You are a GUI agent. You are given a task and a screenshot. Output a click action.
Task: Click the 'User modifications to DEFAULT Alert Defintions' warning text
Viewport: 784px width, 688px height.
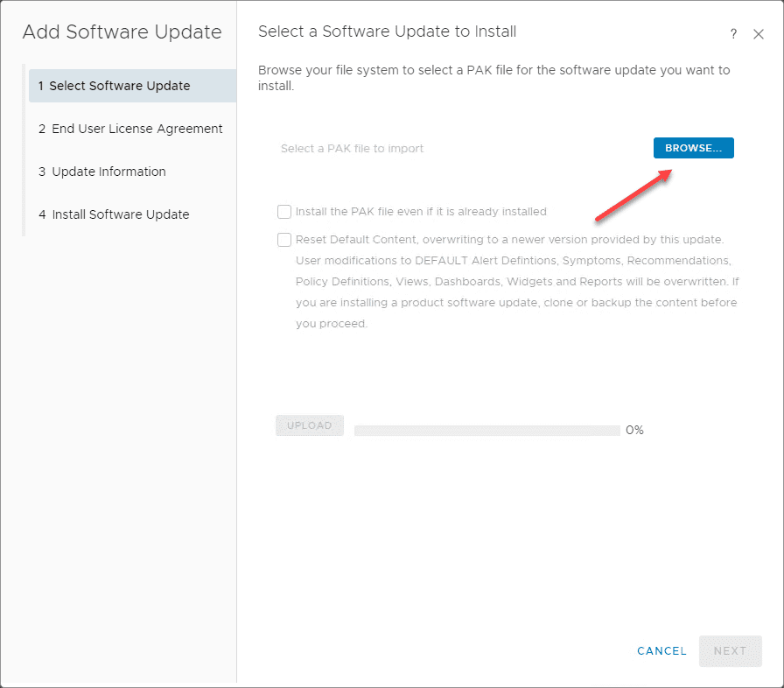point(513,261)
